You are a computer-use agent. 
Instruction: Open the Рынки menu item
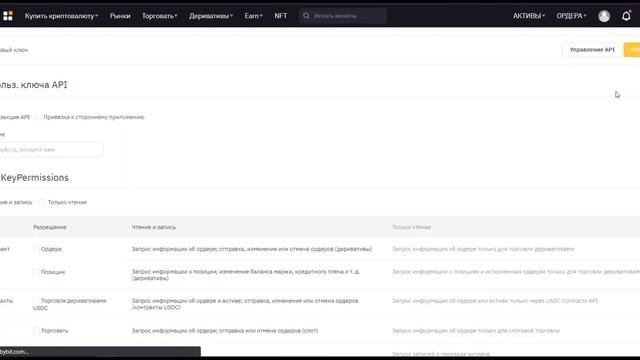[120, 16]
